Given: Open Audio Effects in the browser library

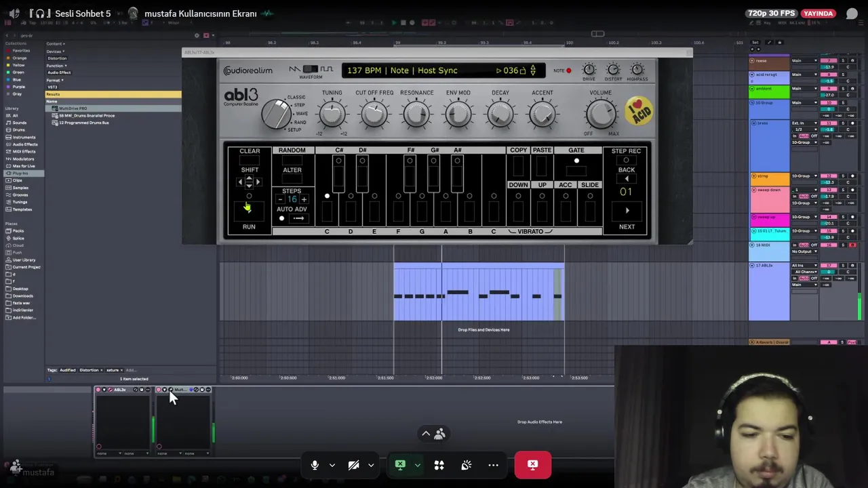Looking at the screenshot, I should click(25, 144).
